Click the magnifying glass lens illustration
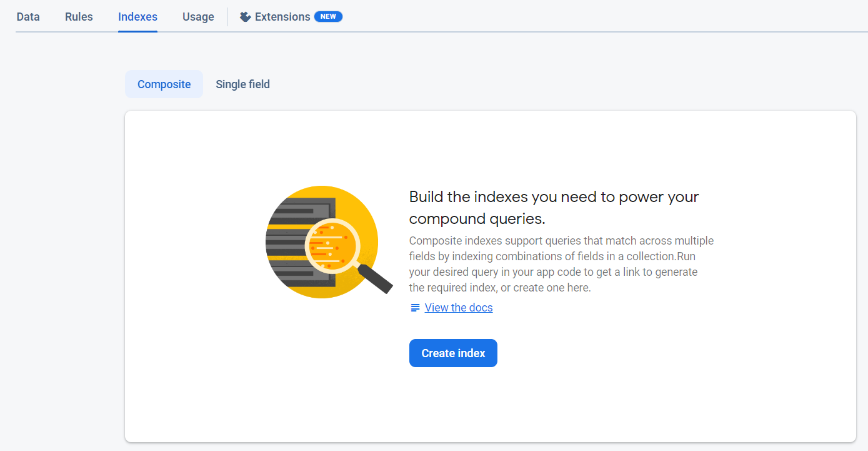868x451 pixels. point(331,245)
